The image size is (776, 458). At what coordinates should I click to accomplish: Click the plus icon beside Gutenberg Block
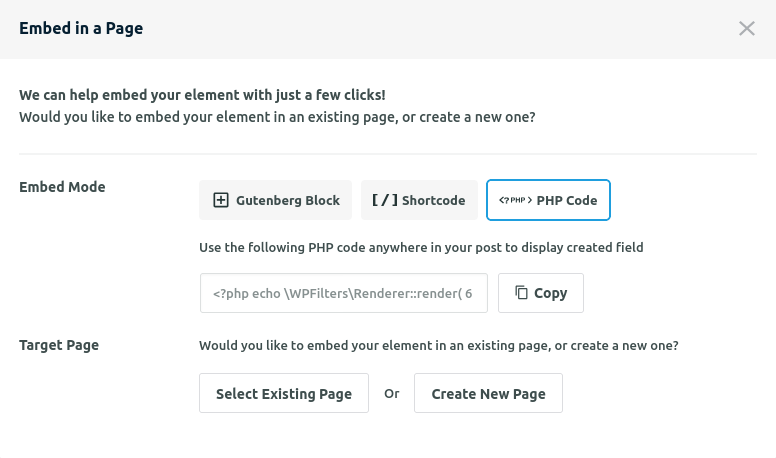[x=221, y=200]
